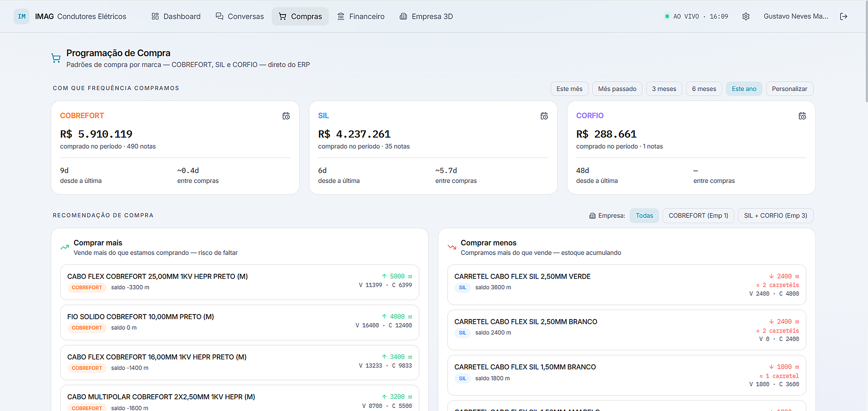Open the Personalizar period option

pyautogui.click(x=789, y=88)
